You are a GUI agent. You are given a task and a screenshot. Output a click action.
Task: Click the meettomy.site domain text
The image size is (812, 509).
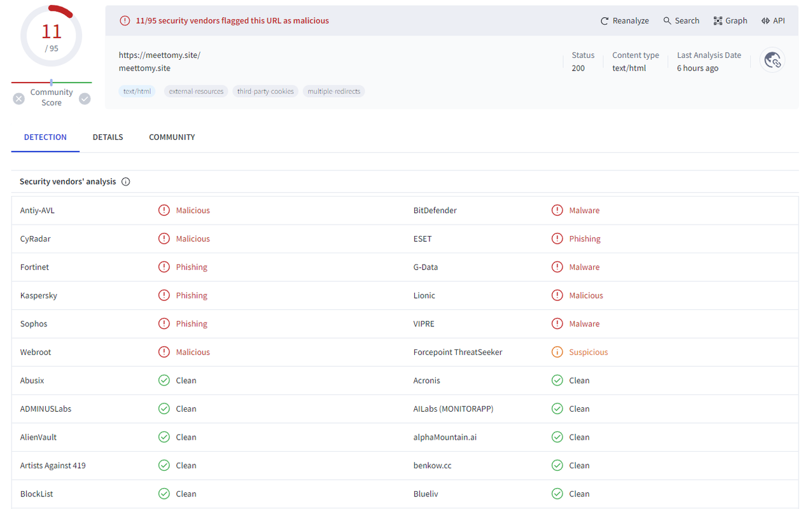tap(144, 68)
